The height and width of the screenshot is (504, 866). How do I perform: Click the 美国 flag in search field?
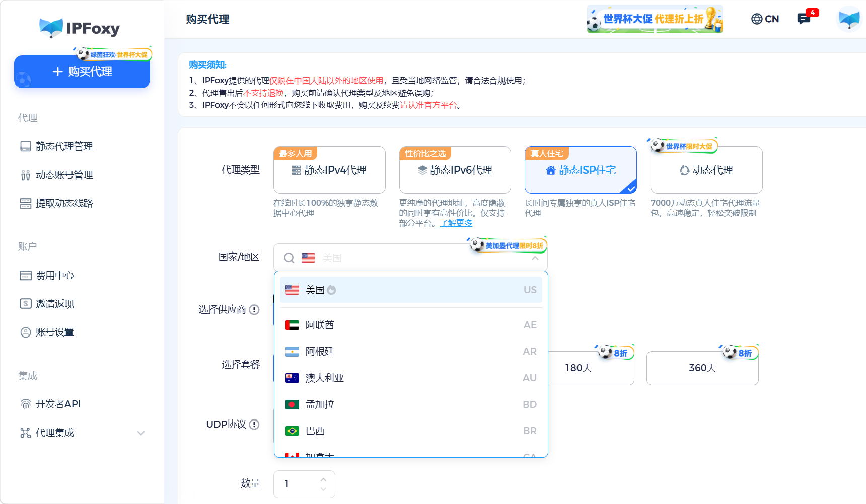[308, 258]
